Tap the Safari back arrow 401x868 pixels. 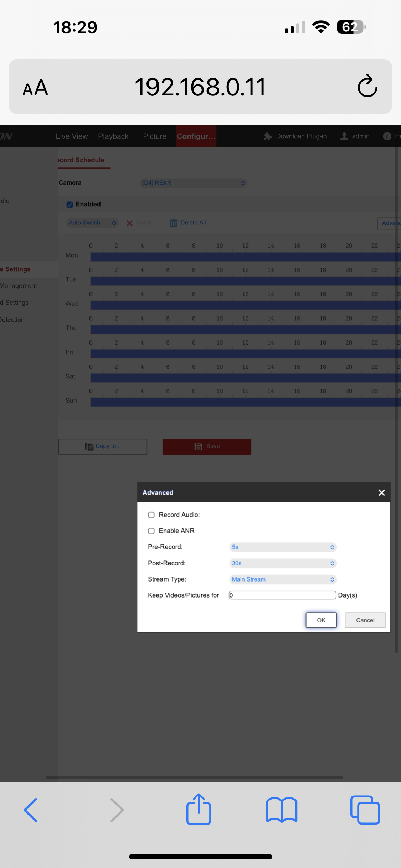coord(31,810)
